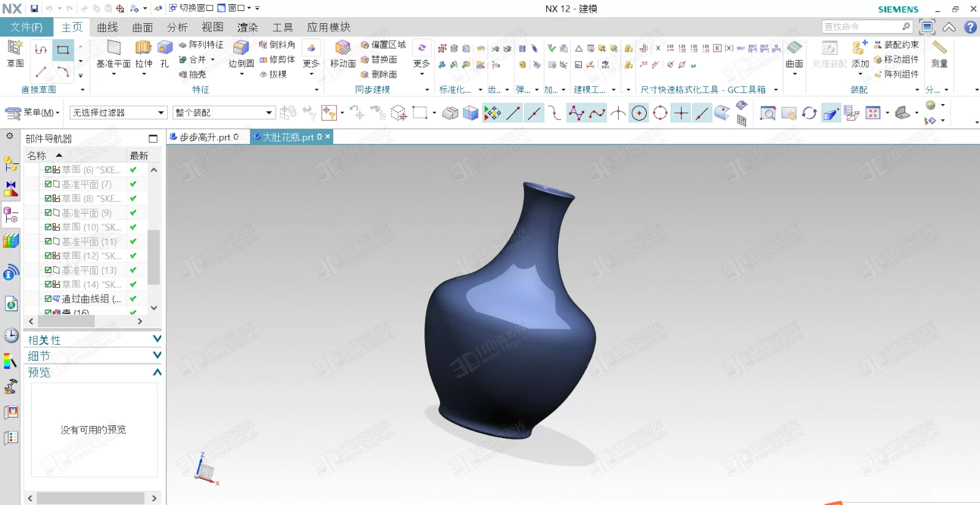Open the Render (渲染) tab

click(247, 27)
